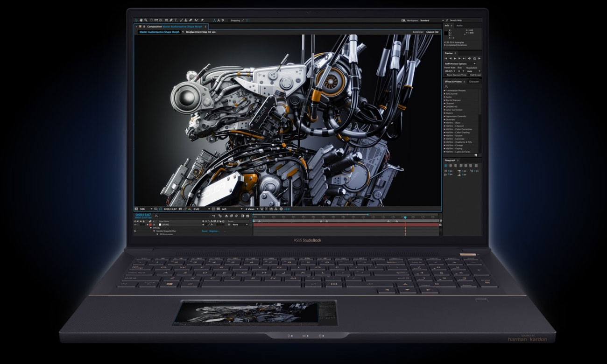Click the timeline current timecode 0;00;15;07
This screenshot has height=364, width=607.
click(x=143, y=215)
